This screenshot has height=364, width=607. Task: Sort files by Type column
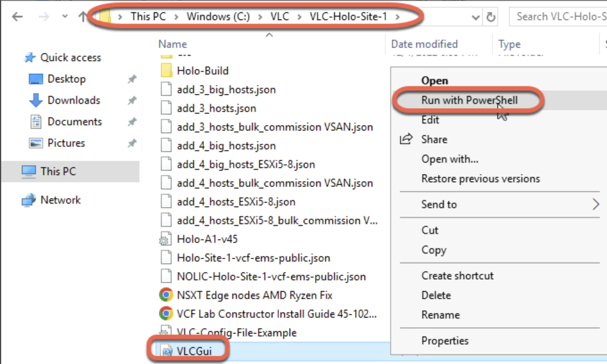coord(509,45)
